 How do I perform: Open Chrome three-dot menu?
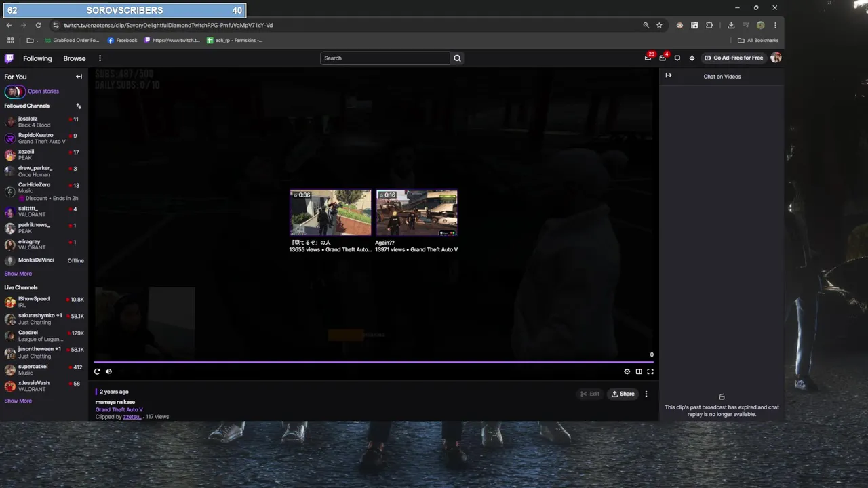[774, 25]
